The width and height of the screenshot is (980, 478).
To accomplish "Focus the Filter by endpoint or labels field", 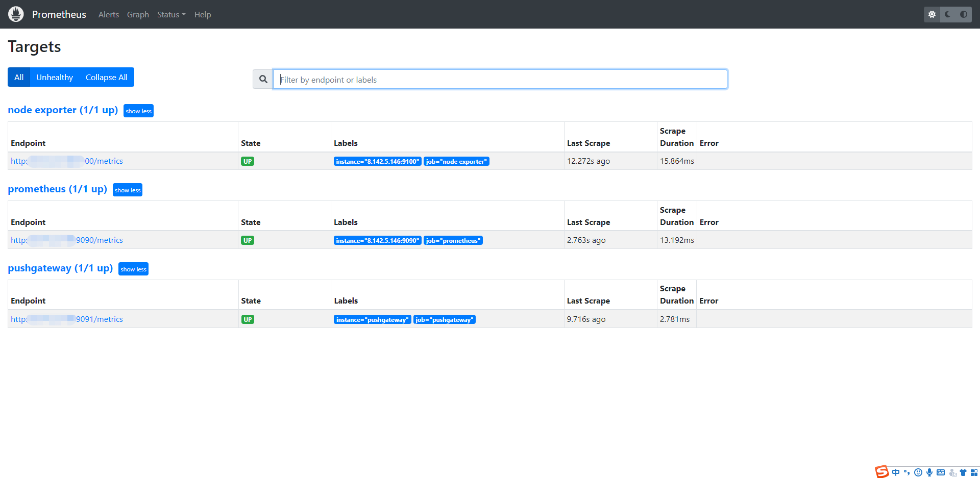I will [500, 79].
